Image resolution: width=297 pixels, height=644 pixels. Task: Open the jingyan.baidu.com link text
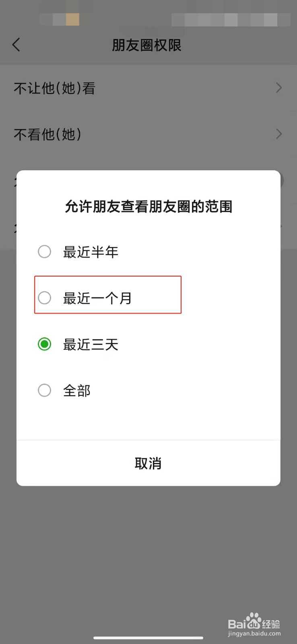[x=254, y=634]
